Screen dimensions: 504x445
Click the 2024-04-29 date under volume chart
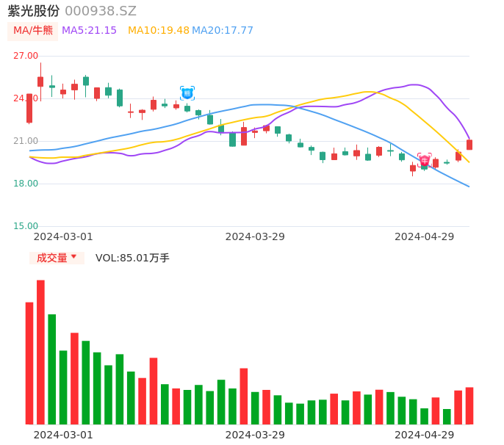[425, 435]
